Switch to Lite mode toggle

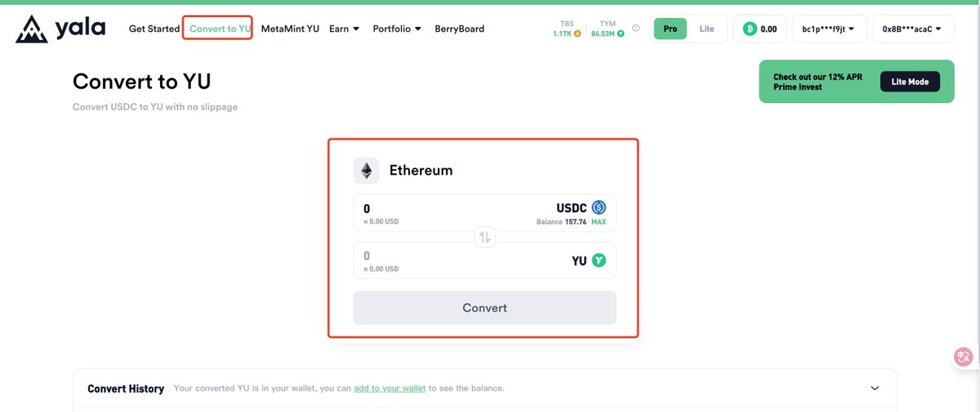coord(706,29)
